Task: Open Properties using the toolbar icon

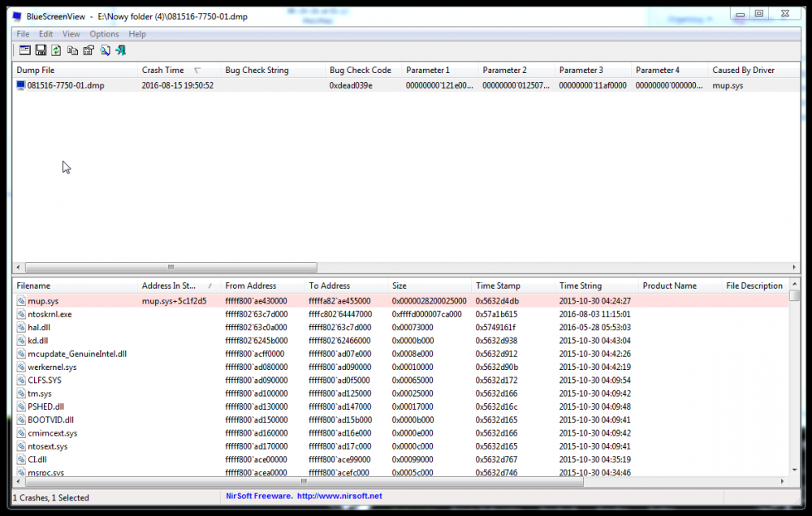Action: coord(89,50)
